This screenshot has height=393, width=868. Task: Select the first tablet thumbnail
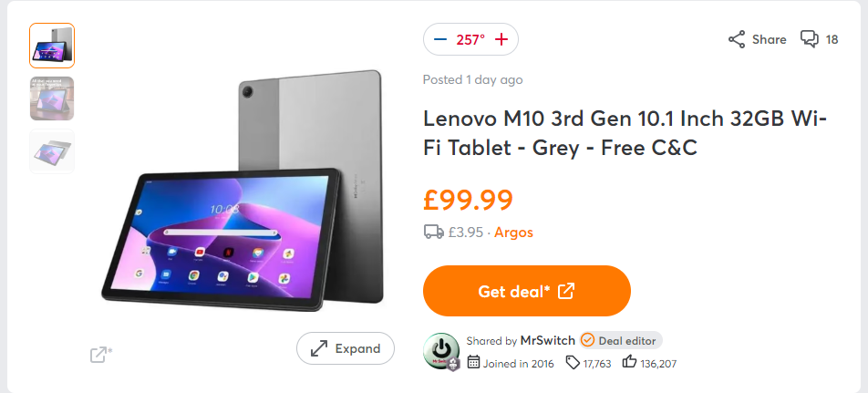[52, 46]
